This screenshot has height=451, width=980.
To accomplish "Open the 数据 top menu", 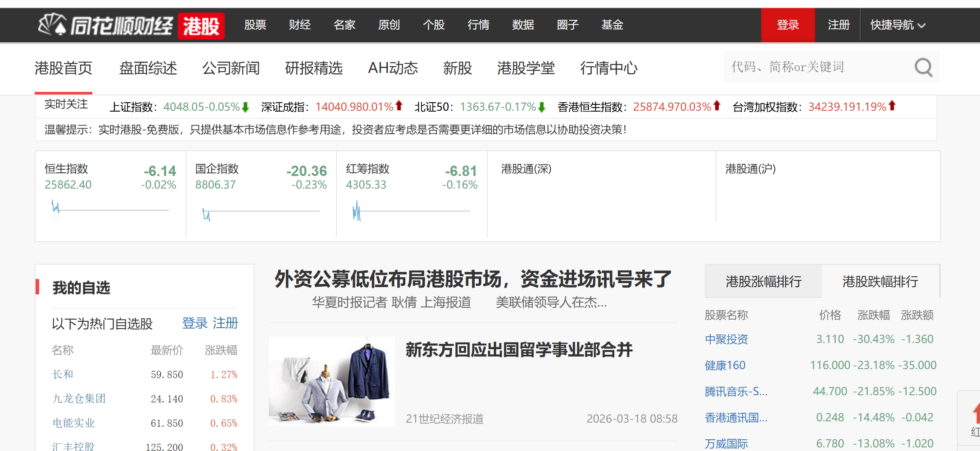I will (523, 25).
